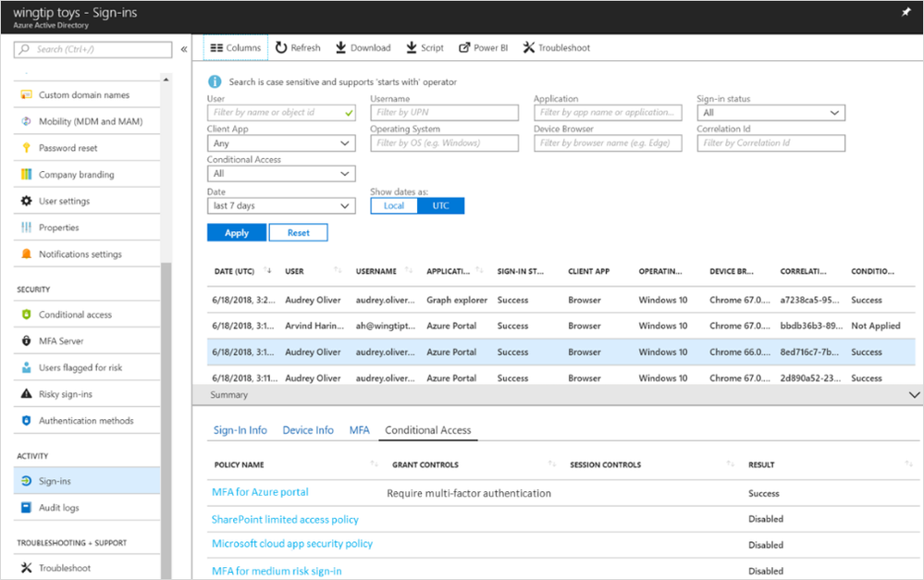Click the Operating System filter field
924x580 pixels.
pos(444,143)
